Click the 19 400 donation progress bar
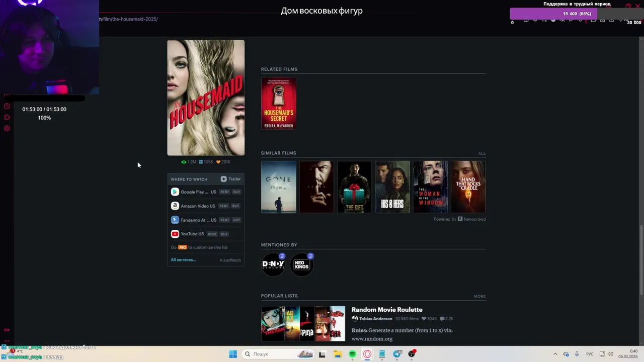Viewport: 644px width, 362px height. (x=577, y=14)
